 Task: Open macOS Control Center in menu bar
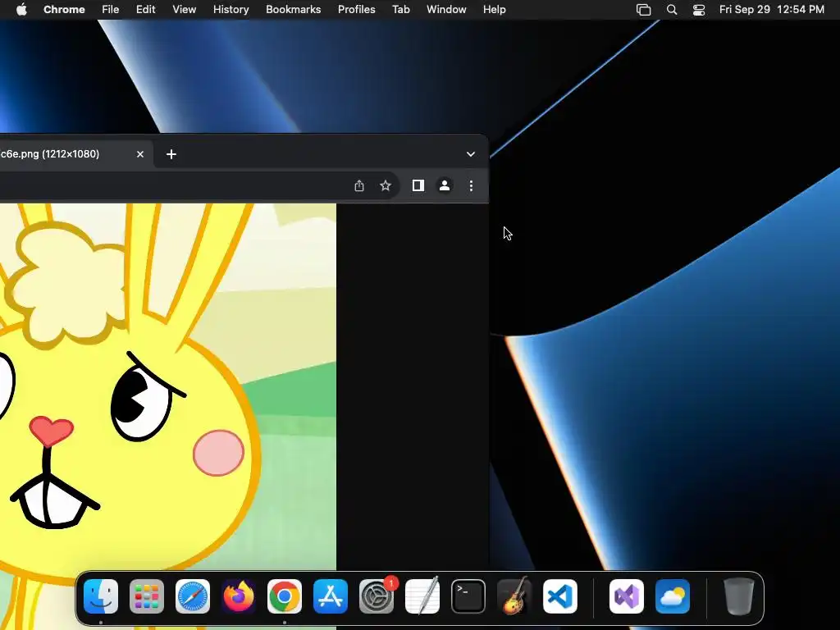(699, 10)
